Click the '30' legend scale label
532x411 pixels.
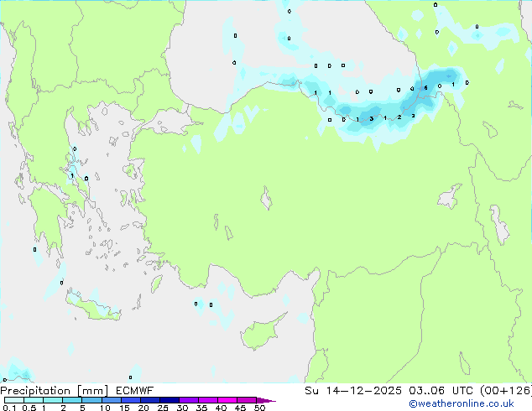[183, 408]
